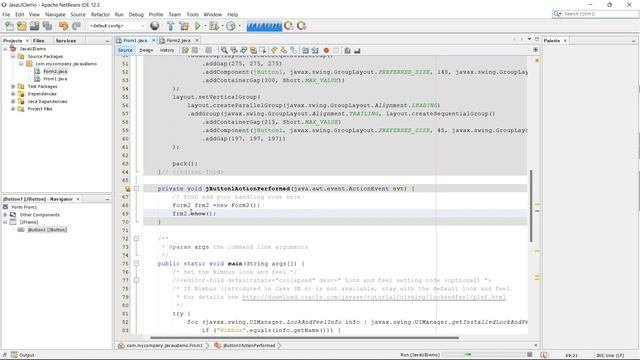The image size is (640, 360).
Task: Collapse the Source Packages tree node
Action: pos(13,56)
